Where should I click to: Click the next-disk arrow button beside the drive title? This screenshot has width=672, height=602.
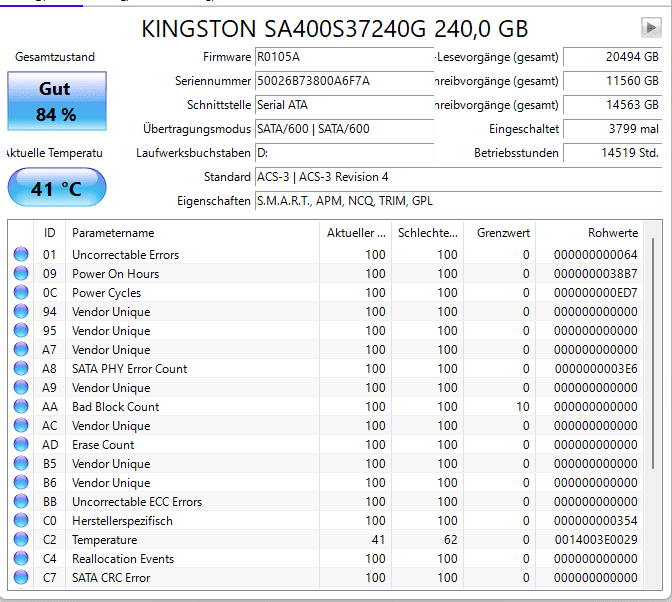(651, 28)
